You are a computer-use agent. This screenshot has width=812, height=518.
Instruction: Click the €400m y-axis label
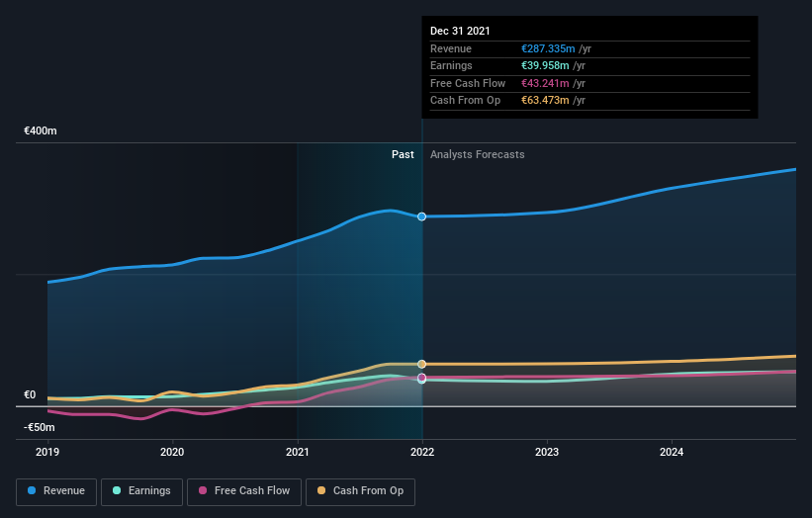click(x=41, y=130)
